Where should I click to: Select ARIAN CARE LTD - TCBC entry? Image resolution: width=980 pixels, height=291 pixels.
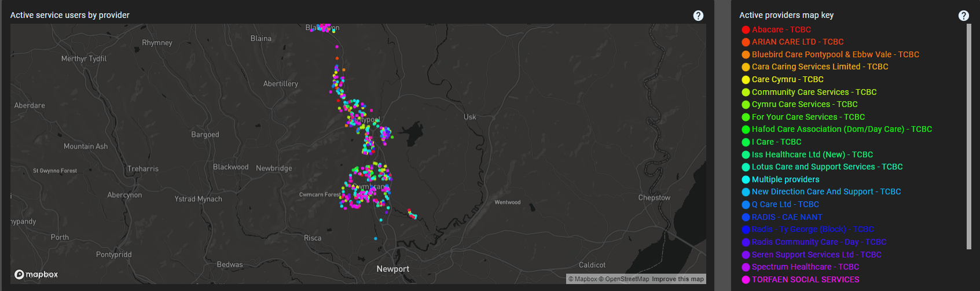[797, 42]
